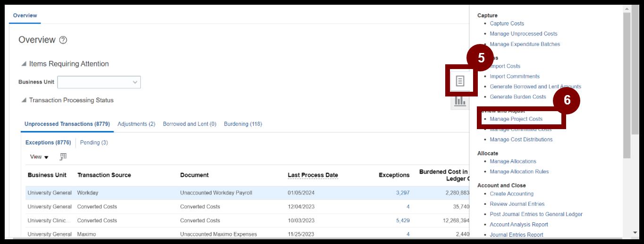Click the 5,429 exceptions link
The height and width of the screenshot is (244, 644).
(x=403, y=220)
